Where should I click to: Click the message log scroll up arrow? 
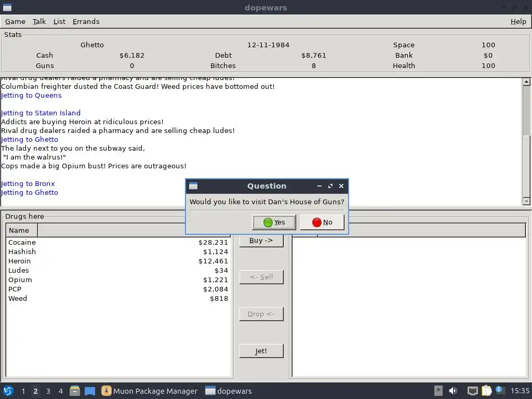pyautogui.click(x=526, y=82)
